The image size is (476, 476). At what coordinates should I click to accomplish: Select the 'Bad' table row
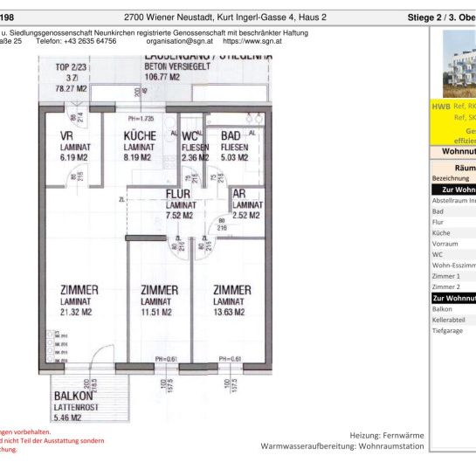click(454, 211)
